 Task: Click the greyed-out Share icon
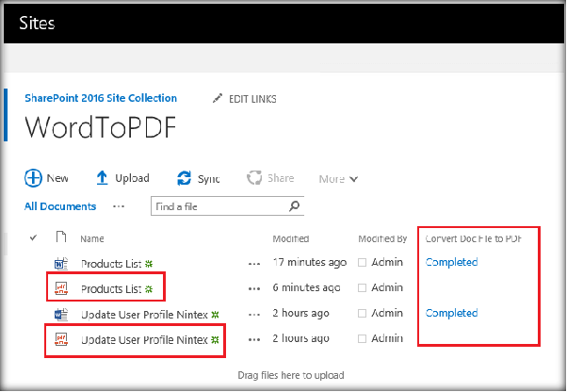[x=254, y=178]
